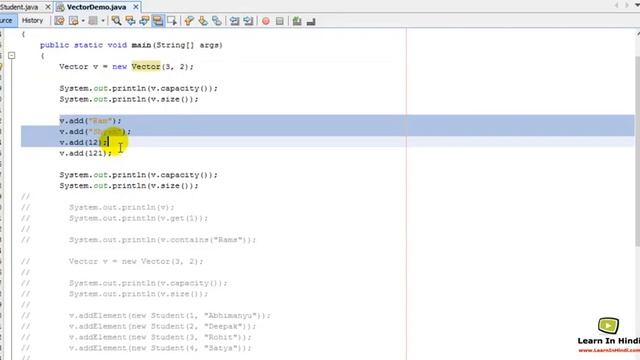Click the Toggle Bookmark icon

pyautogui.click(x=217, y=21)
